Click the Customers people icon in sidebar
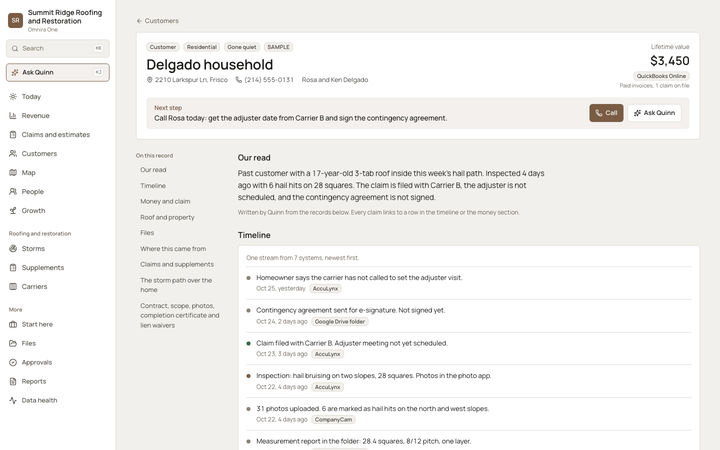Screen dimensions: 720x450 pos(13,153)
